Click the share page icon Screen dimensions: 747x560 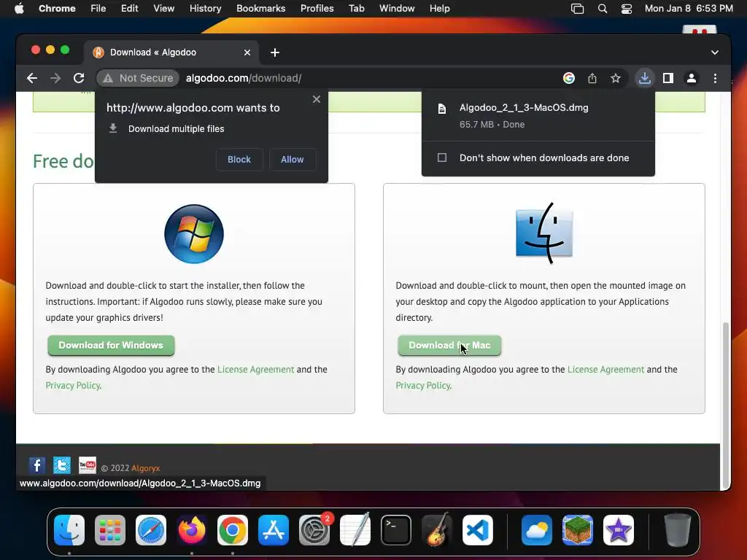(592, 78)
